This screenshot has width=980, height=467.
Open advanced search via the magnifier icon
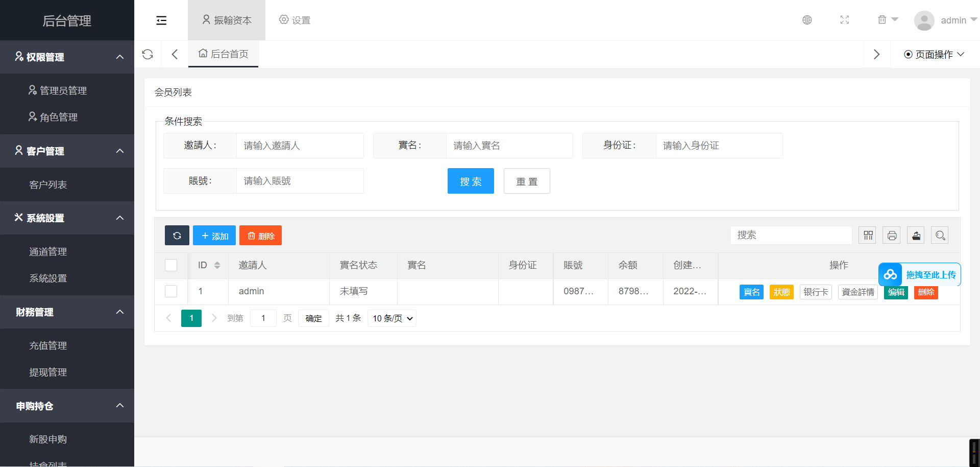coord(940,235)
